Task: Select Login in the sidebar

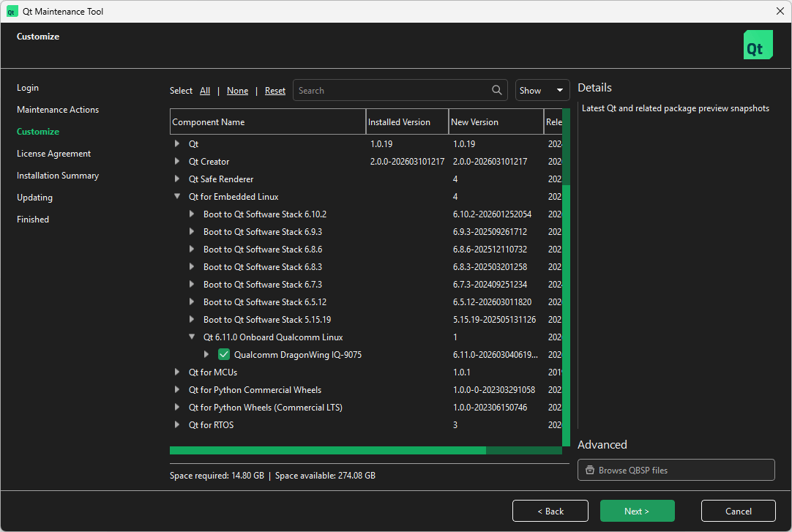Action: coord(27,87)
